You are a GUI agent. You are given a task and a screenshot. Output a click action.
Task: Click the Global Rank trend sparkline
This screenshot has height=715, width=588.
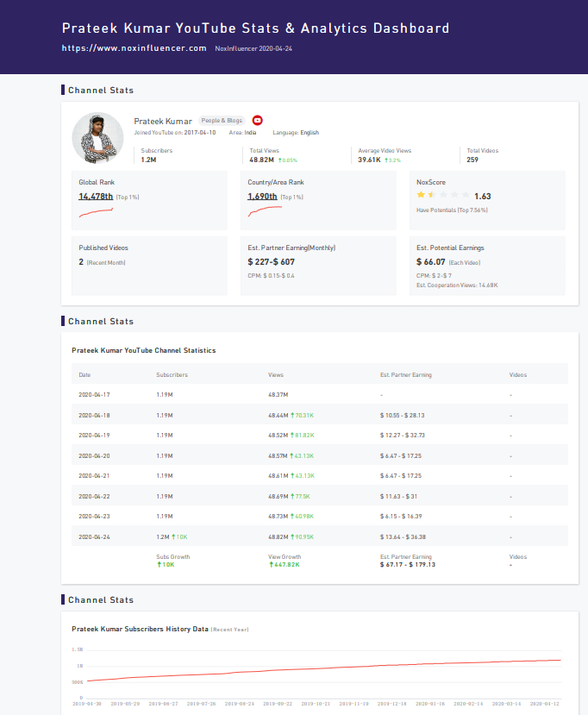(96, 212)
